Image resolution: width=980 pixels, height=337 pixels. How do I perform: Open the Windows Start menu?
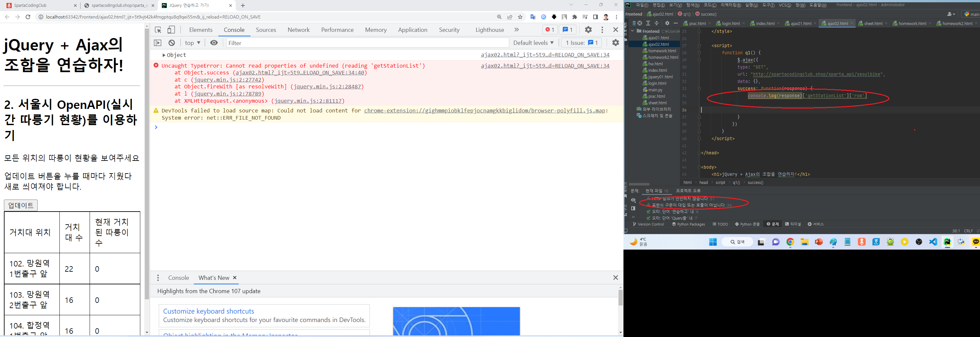pyautogui.click(x=713, y=242)
